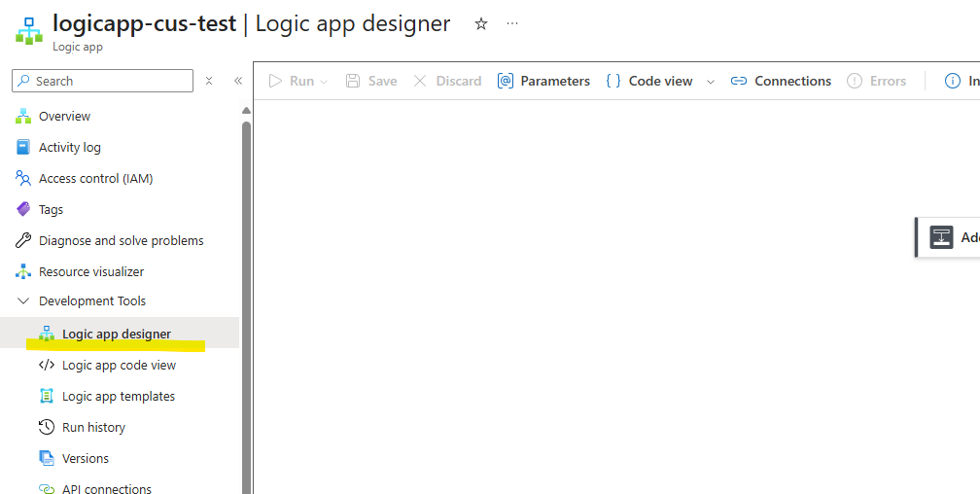Click the API connections link icon

(47, 488)
